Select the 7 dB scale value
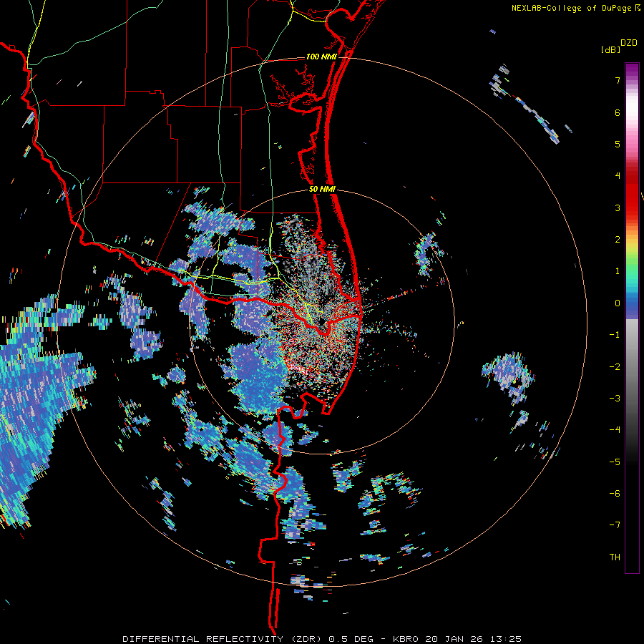This screenshot has height=644, width=644. click(618, 80)
